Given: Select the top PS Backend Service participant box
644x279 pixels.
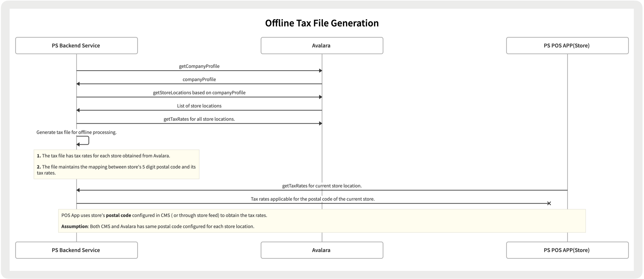Looking at the screenshot, I should pos(77,46).
